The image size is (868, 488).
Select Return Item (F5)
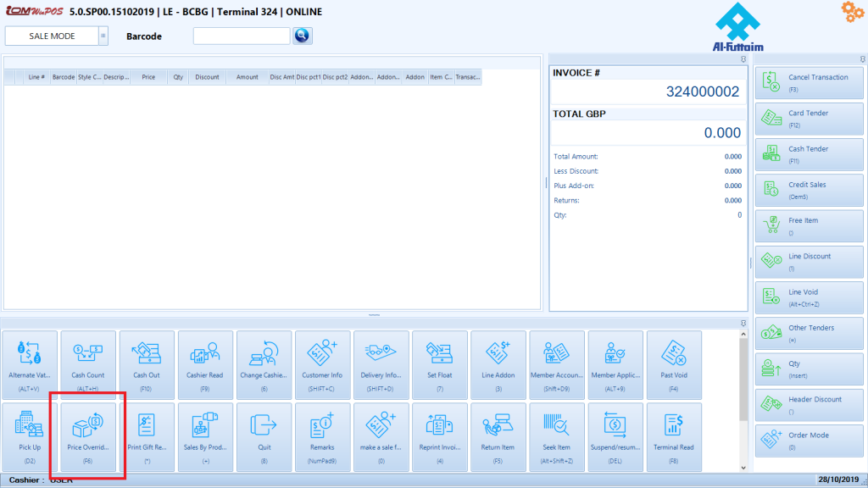[x=498, y=437]
